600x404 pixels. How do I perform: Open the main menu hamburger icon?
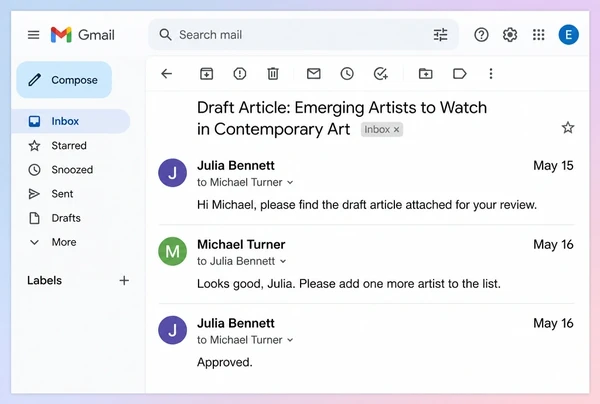click(x=34, y=35)
